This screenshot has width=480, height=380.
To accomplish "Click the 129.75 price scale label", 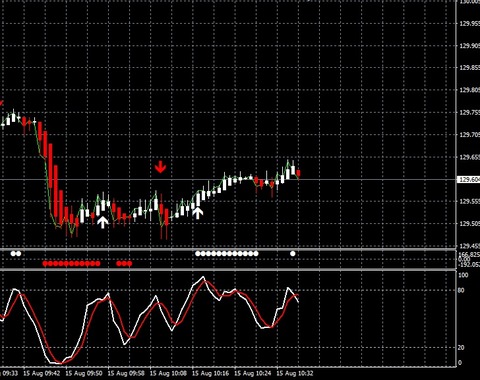I will 470,112.
